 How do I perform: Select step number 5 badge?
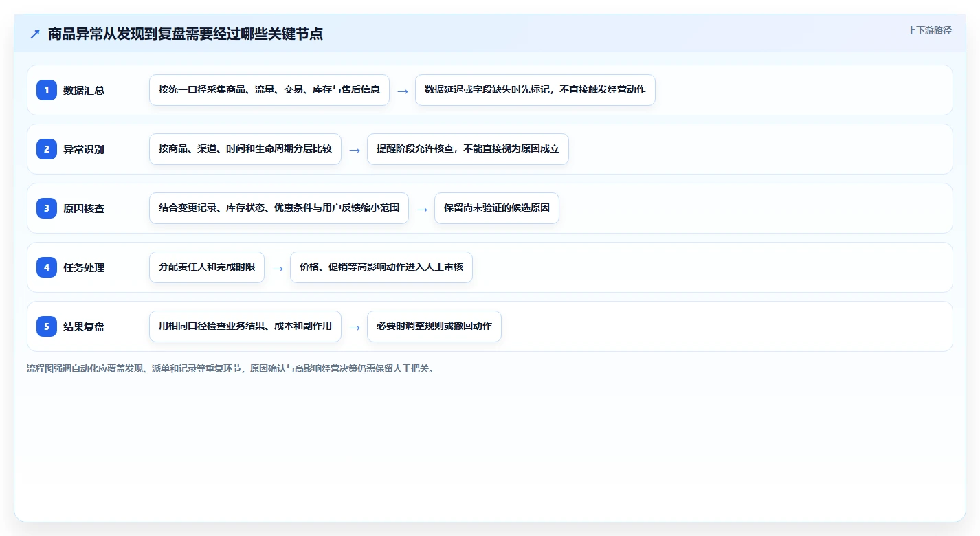pos(47,326)
